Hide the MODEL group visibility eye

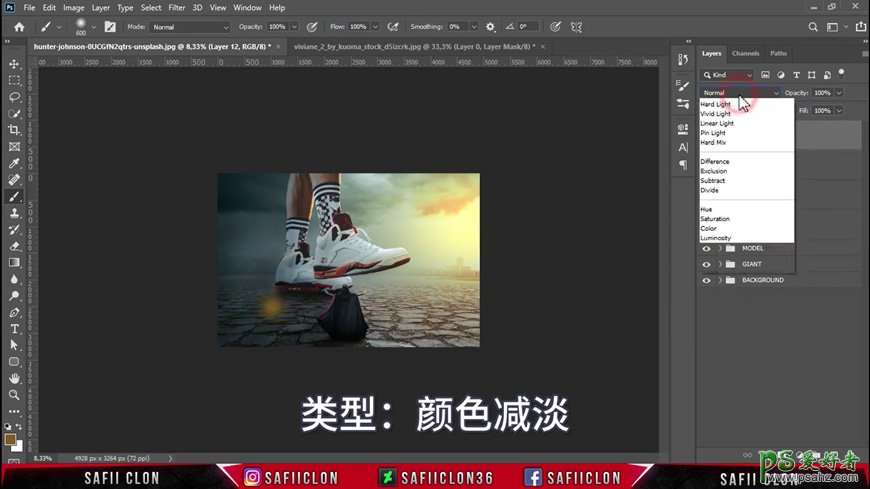click(706, 249)
